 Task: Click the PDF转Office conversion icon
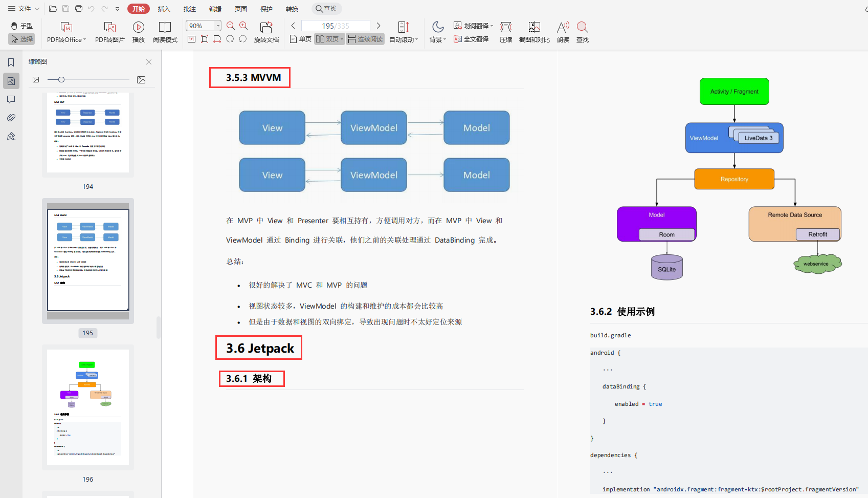click(66, 27)
